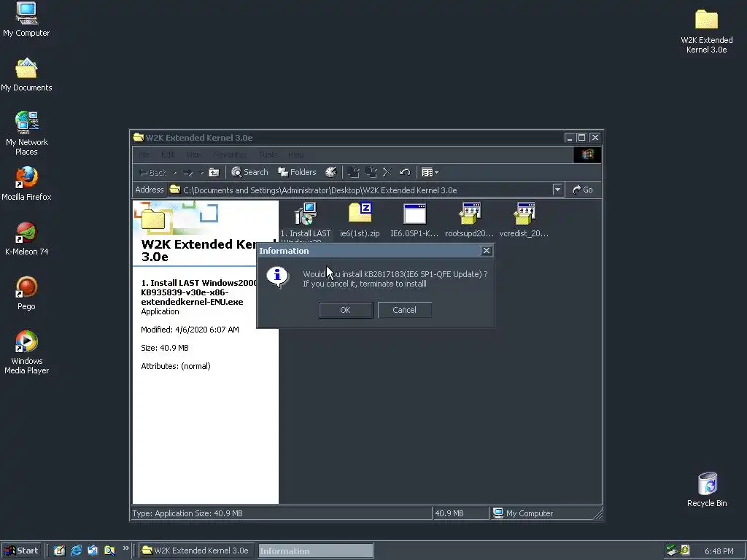The height and width of the screenshot is (560, 747).
Task: Maximize the W2K Extended Kernel window
Action: [x=581, y=138]
